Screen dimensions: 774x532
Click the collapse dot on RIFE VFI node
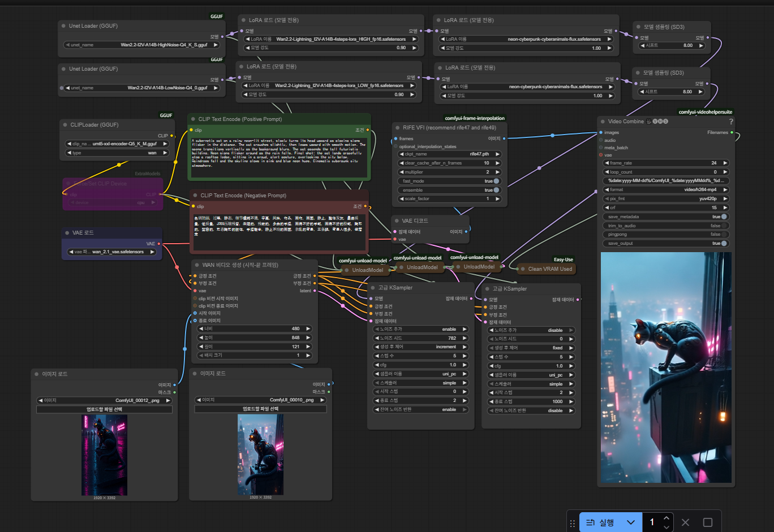(x=397, y=128)
